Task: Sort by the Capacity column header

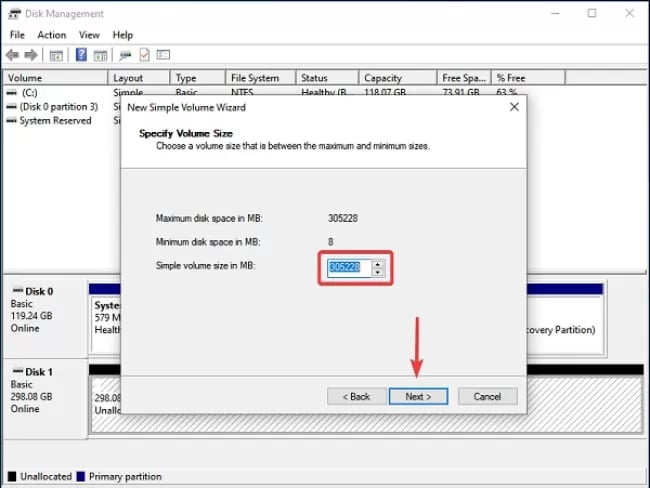Action: 398,78
